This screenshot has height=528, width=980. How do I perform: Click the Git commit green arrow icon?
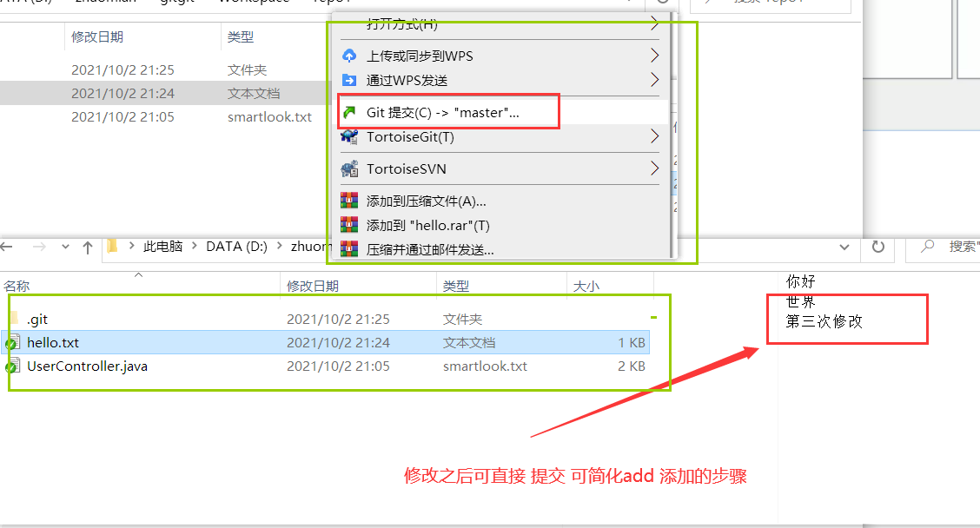pos(349,112)
